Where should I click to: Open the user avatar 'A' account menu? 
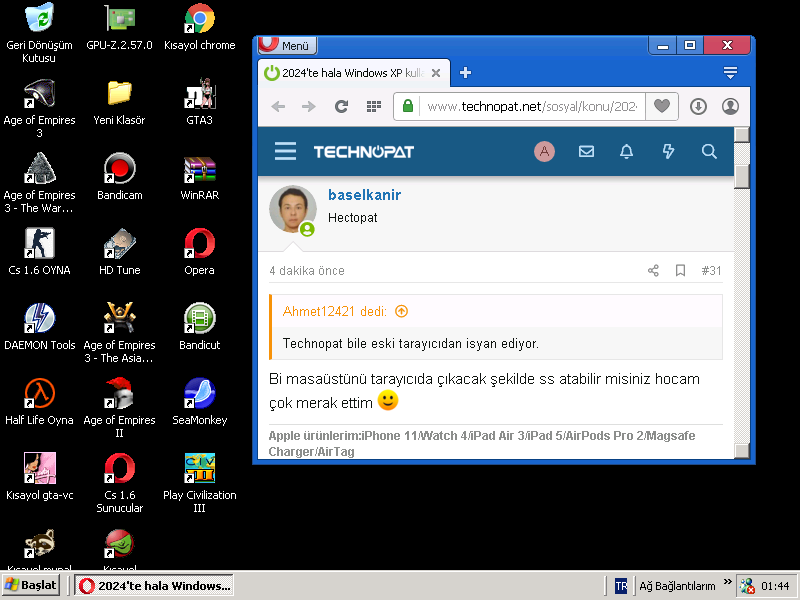point(544,152)
